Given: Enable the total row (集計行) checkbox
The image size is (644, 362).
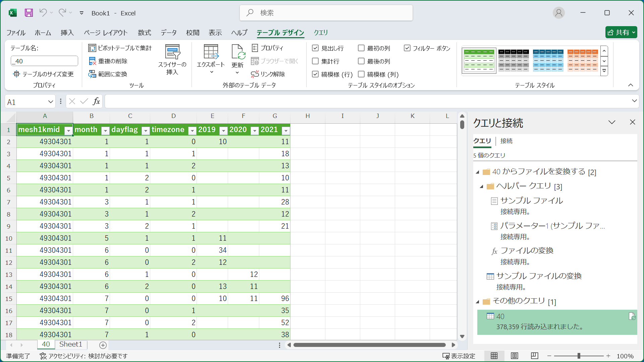Looking at the screenshot, I should [x=315, y=61].
